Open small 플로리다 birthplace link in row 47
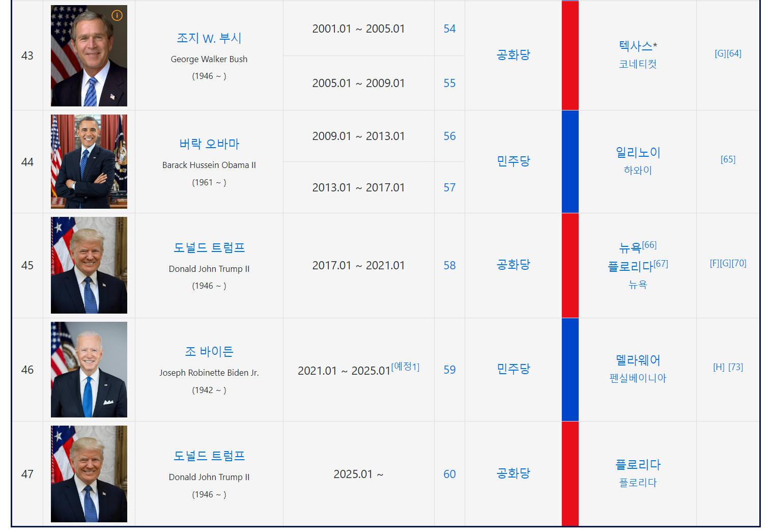Image resolution: width=770 pixels, height=532 pixels. (x=638, y=483)
